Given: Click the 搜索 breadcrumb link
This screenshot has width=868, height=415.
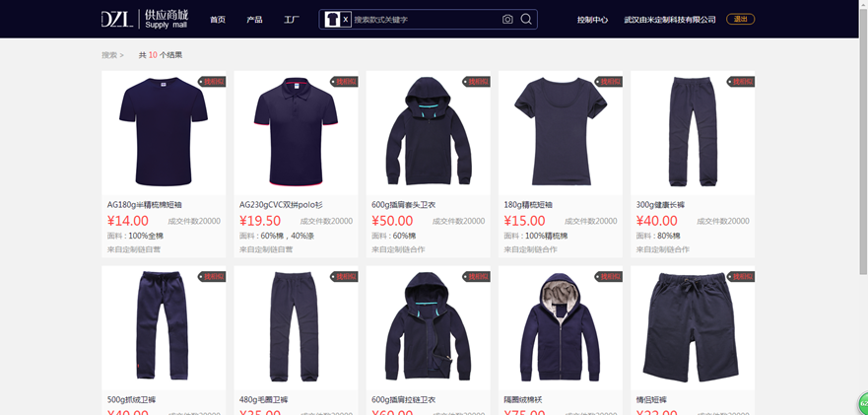Looking at the screenshot, I should [109, 55].
